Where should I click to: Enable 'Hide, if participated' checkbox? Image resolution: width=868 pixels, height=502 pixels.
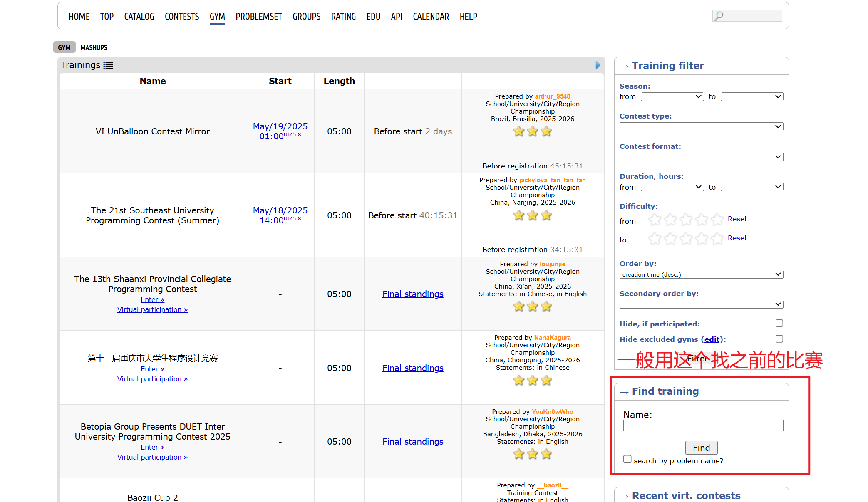(779, 323)
